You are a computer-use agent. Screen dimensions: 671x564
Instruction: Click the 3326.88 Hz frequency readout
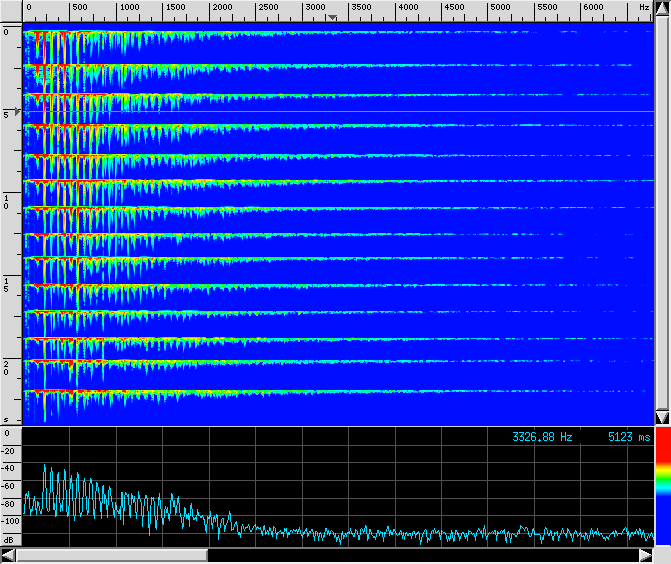pos(542,437)
